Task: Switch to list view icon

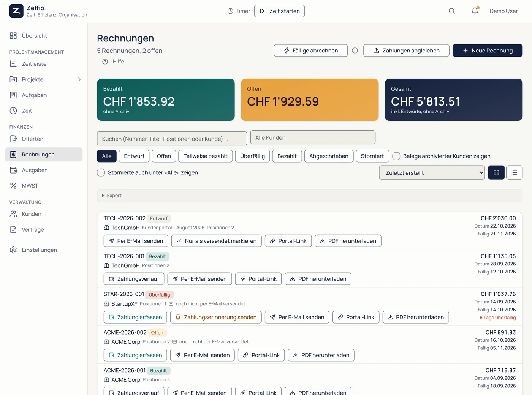Action: [515, 172]
